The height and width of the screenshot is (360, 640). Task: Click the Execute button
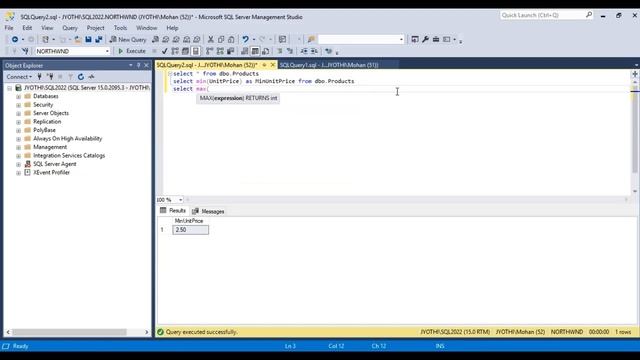click(x=132, y=51)
